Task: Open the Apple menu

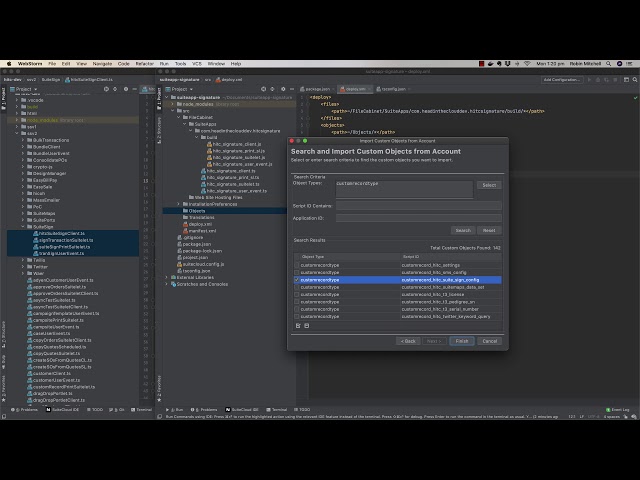Action: coord(9,64)
